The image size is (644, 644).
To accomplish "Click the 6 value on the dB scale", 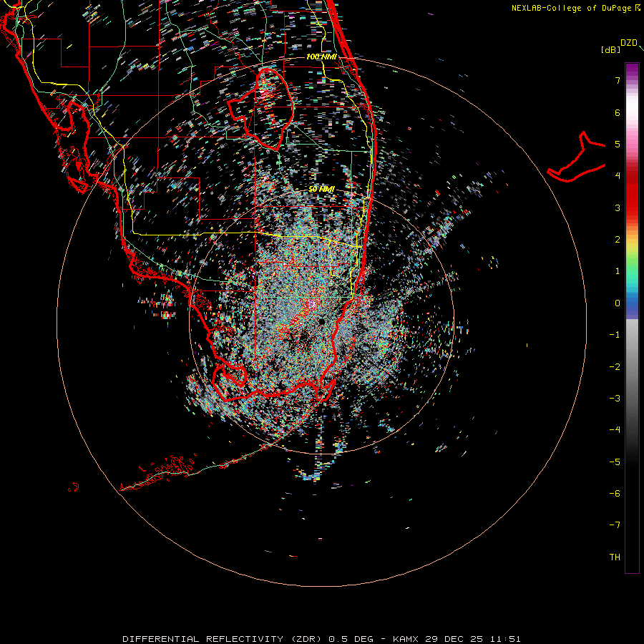I will click(618, 112).
